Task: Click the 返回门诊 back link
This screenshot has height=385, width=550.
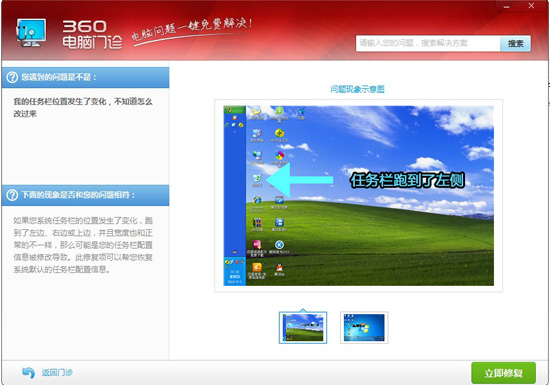Action: coord(57,372)
